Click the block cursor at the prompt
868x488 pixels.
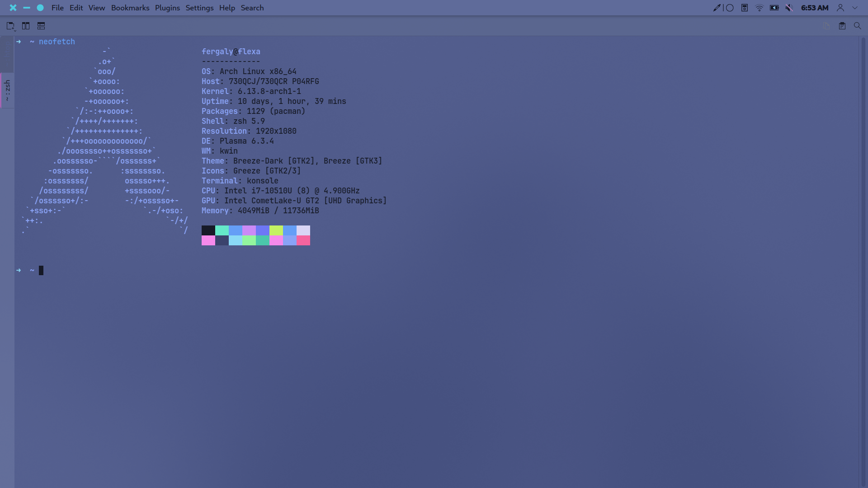(41, 270)
